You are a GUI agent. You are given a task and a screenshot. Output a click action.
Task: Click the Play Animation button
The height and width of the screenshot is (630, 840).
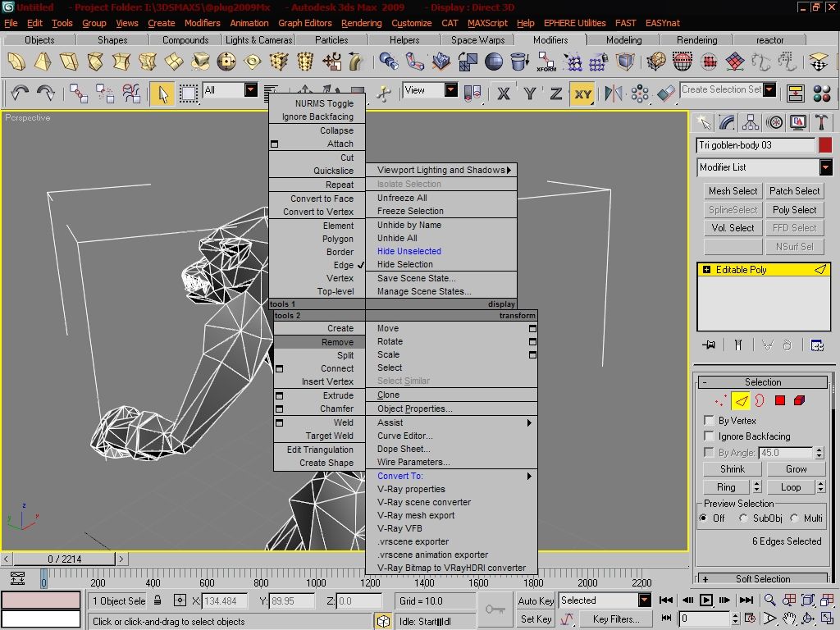[x=706, y=600]
